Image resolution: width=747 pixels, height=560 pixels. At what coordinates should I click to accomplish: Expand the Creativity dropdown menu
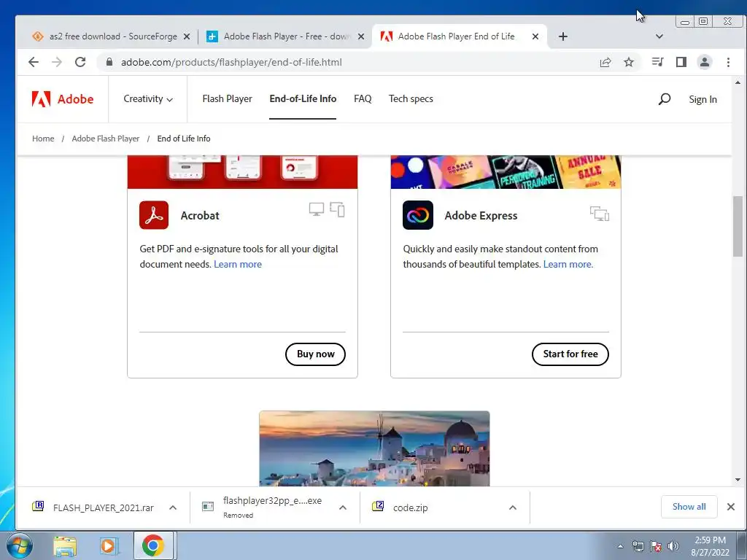pyautogui.click(x=147, y=99)
